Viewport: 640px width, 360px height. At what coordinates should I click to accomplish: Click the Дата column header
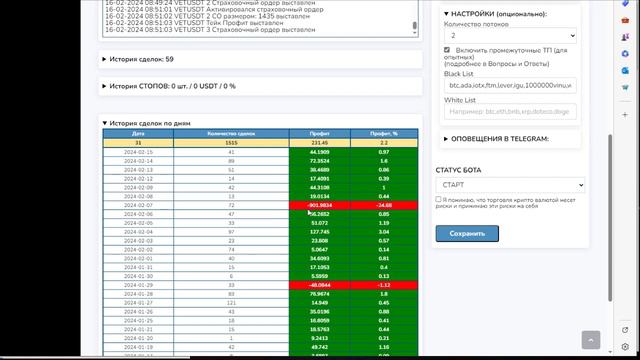coord(138,133)
